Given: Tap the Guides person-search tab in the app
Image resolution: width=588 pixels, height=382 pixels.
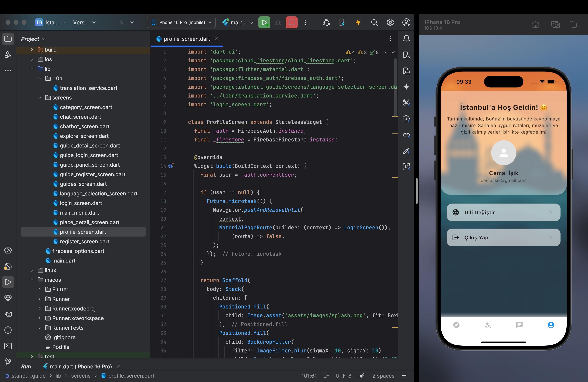Looking at the screenshot, I should pyautogui.click(x=488, y=325).
